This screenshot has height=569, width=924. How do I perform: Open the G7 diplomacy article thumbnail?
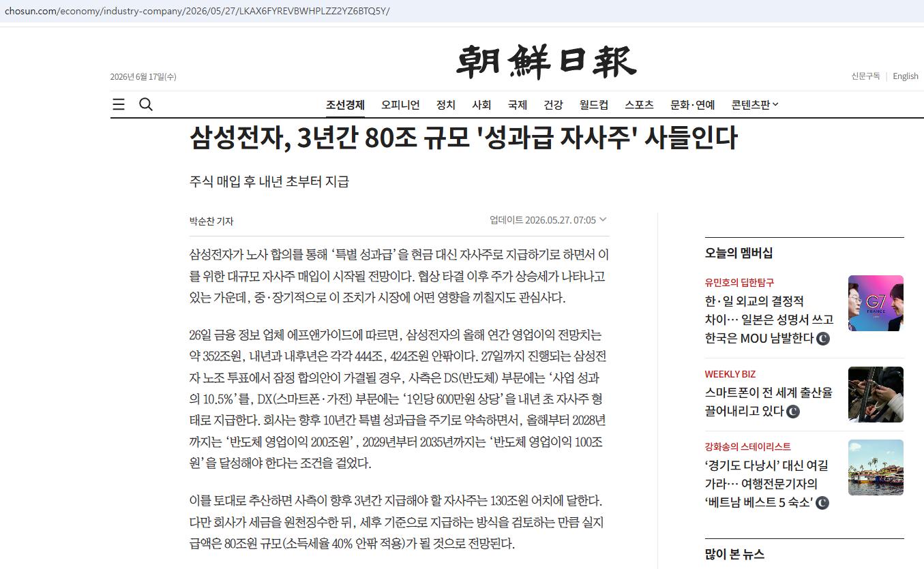pyautogui.click(x=876, y=303)
